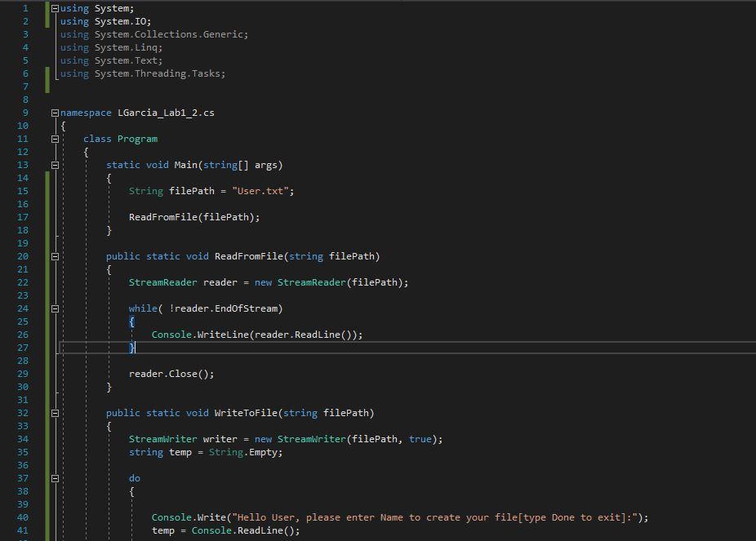Click the closing brace on line 27
Screen dimensions: 756x541
click(x=131, y=348)
